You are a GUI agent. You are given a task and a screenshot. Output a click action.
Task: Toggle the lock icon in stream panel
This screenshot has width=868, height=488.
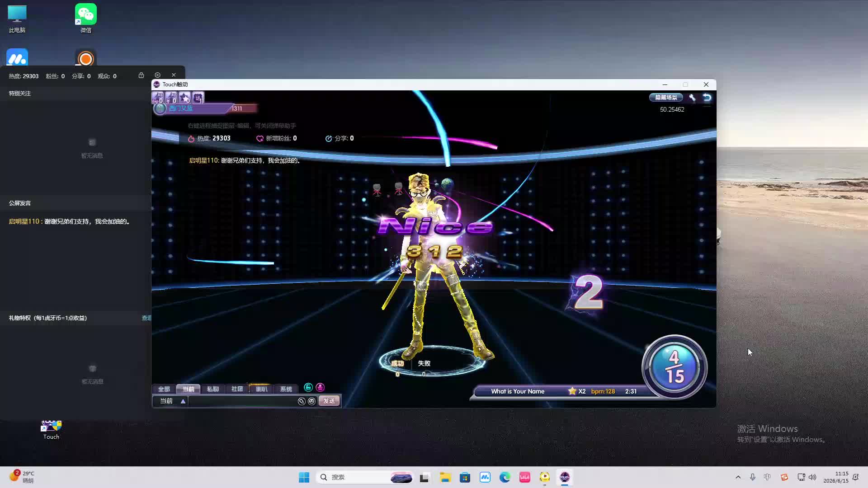tap(141, 75)
